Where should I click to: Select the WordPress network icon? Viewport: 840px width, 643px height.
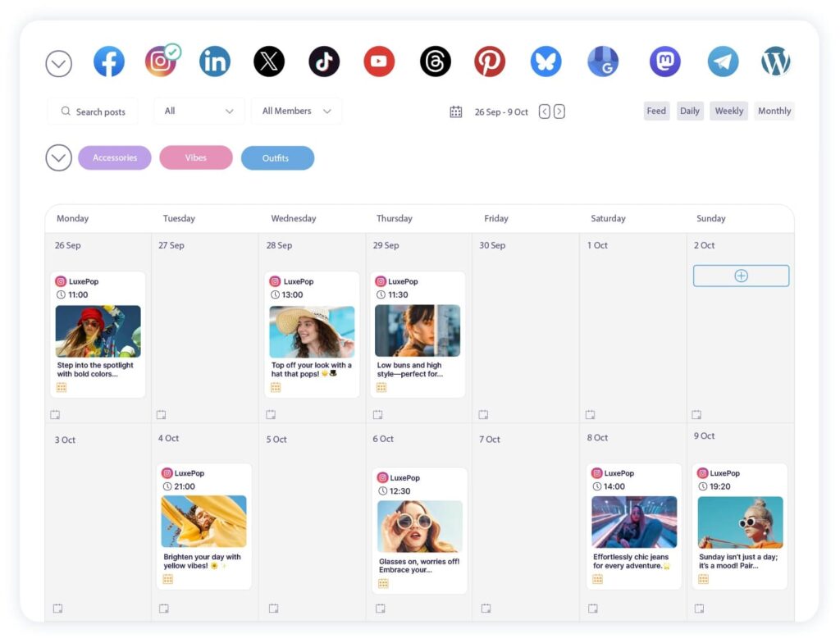coord(775,62)
